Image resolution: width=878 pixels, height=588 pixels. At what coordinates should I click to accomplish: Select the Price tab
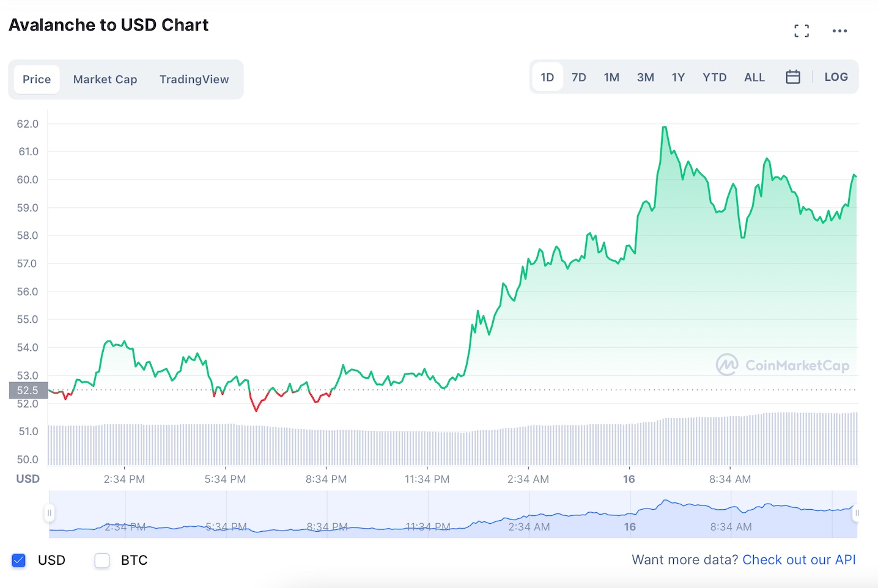coord(37,79)
